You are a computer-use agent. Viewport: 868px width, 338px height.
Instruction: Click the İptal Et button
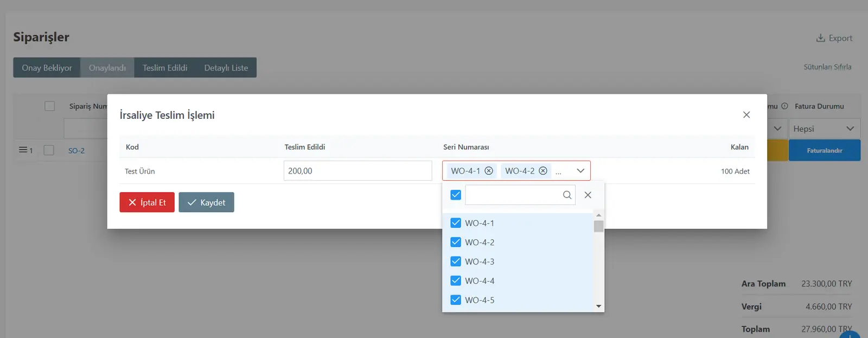(x=147, y=202)
